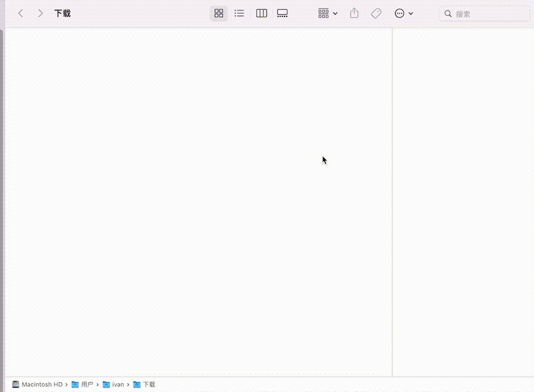This screenshot has width=534, height=392.
Task: Switch to icon grid view
Action: click(219, 14)
